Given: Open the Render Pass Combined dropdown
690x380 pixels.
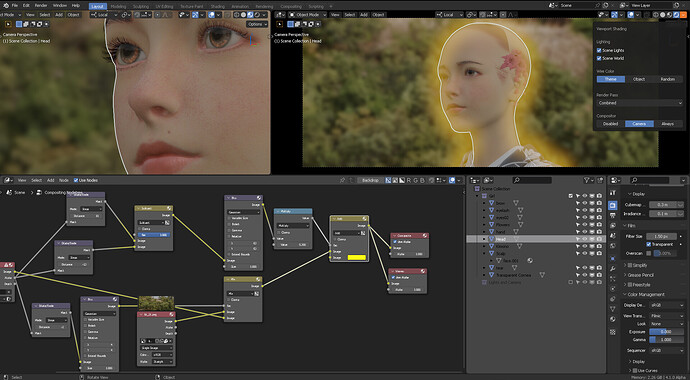Looking at the screenshot, I should [x=639, y=103].
